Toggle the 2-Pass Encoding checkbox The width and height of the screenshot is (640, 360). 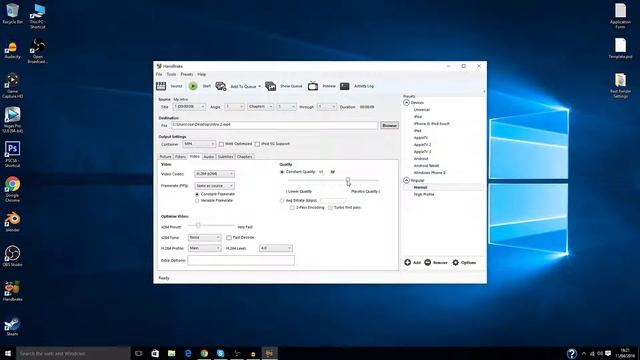pyautogui.click(x=292, y=208)
